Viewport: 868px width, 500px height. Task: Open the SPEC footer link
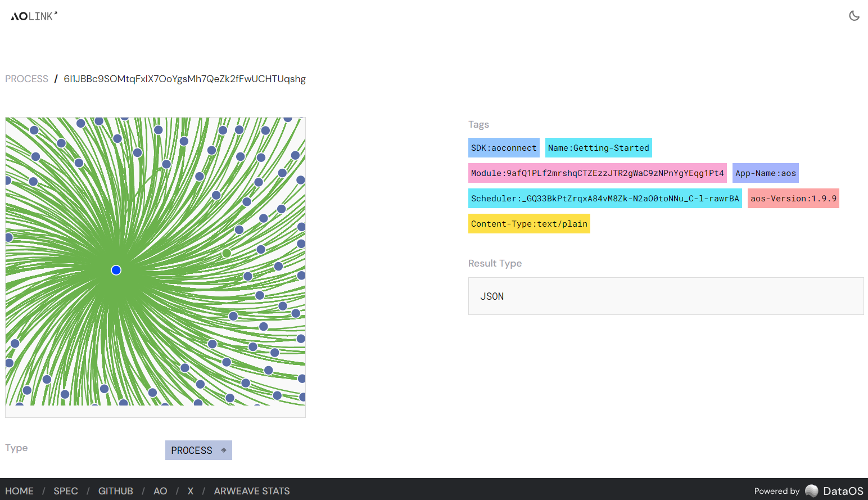coord(66,491)
